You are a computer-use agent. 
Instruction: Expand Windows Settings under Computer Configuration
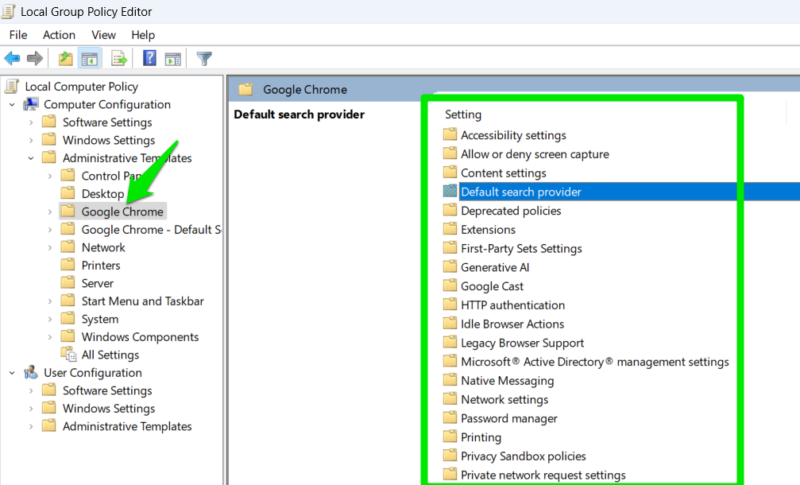coord(31,140)
